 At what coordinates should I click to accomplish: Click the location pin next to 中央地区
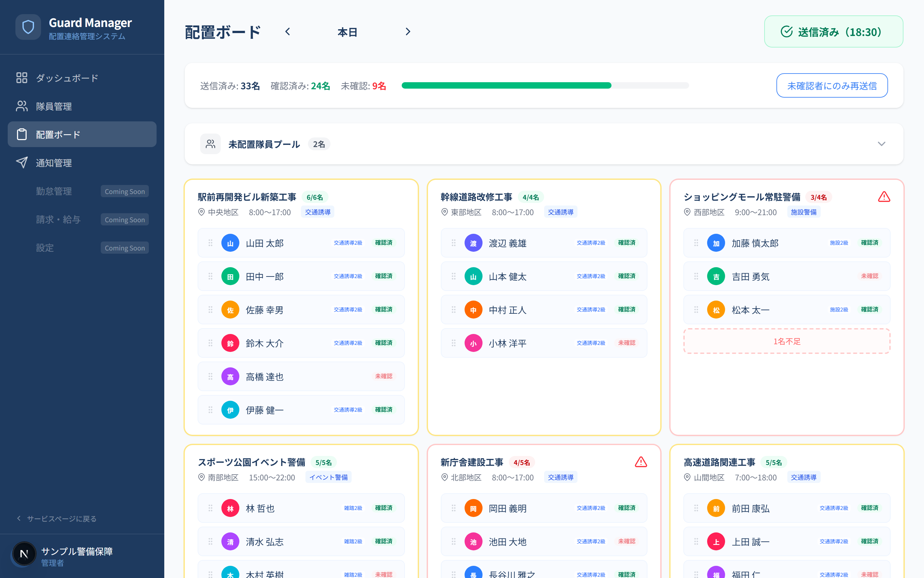pos(201,212)
